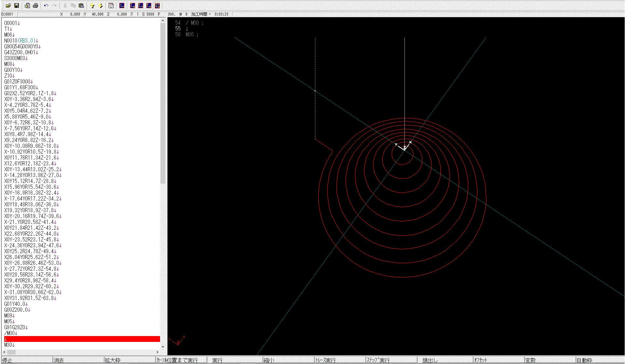Click the code line G02X2.52Y0R2.1Z-1.8
The image size is (625, 364).
[x=30, y=93]
